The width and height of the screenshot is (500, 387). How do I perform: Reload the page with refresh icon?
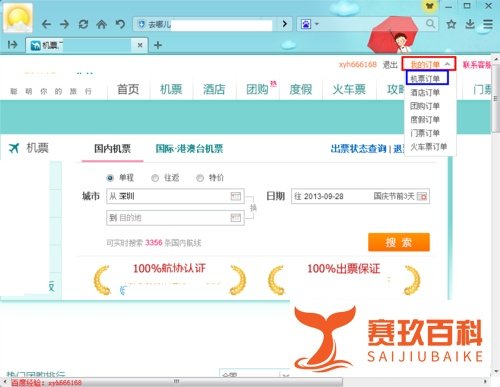83,24
